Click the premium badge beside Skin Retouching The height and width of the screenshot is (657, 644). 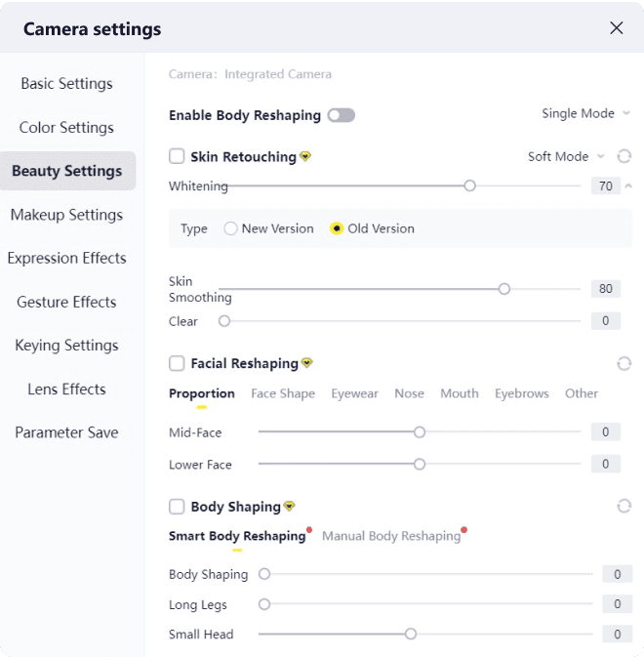point(305,156)
